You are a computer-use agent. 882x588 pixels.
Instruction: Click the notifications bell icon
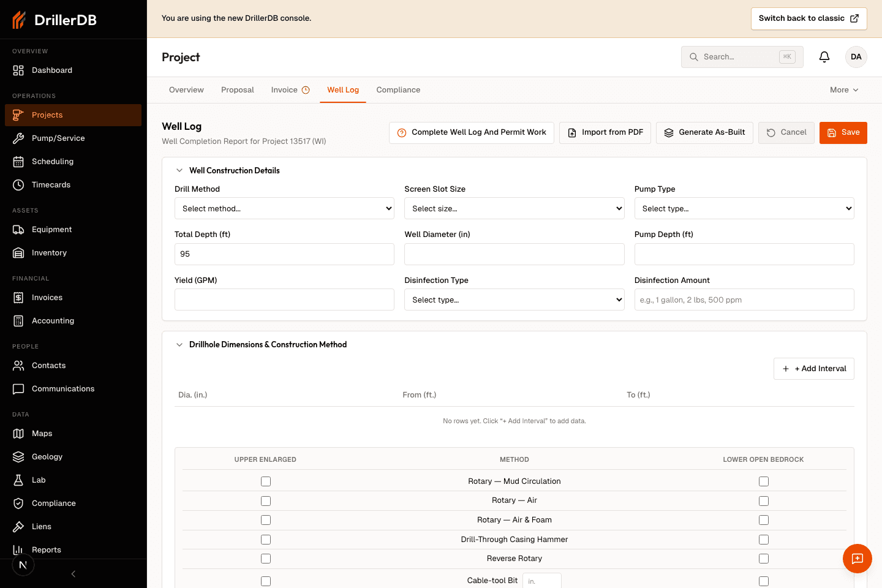click(824, 57)
